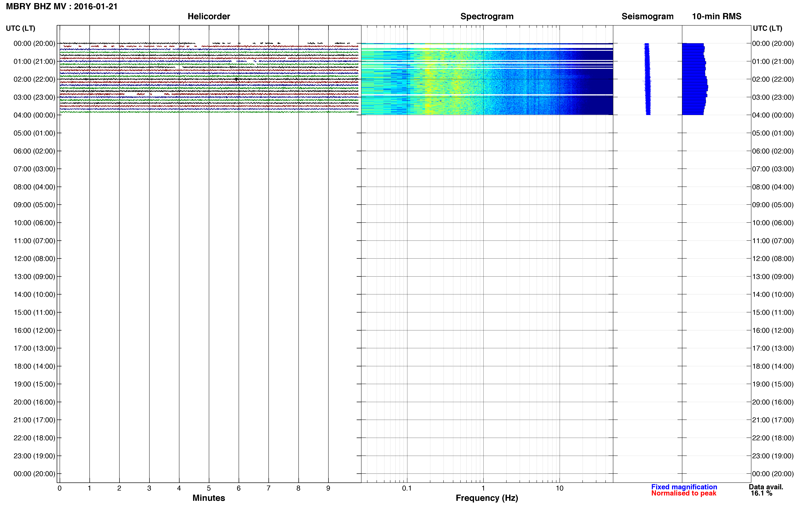This screenshot has width=812, height=508.
Task: Click the left '05:00 (01:00)' time label
Action: (x=34, y=133)
